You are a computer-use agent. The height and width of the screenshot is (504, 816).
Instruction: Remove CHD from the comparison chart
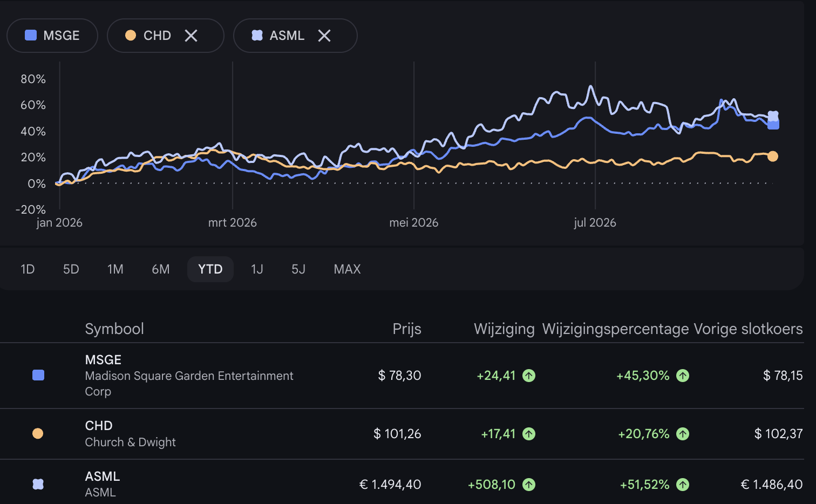pos(191,36)
